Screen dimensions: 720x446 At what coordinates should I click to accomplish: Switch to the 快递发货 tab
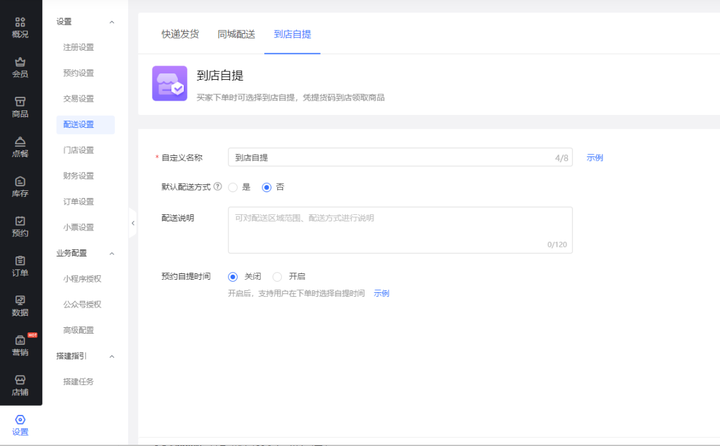click(180, 34)
